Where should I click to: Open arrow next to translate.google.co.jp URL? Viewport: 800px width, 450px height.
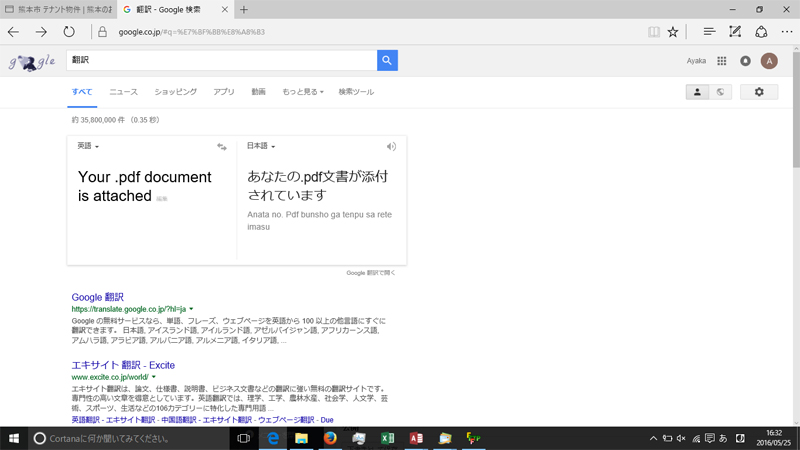191,309
